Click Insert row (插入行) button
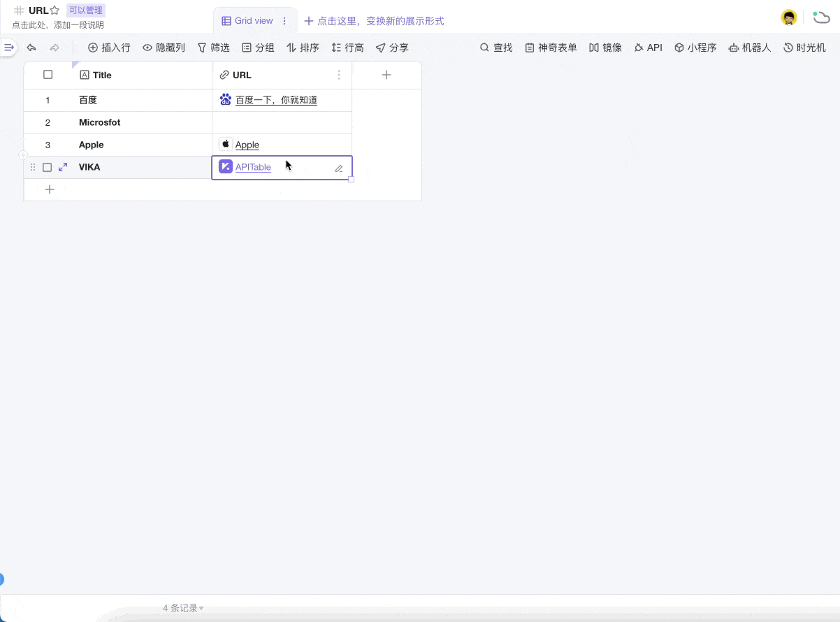 tap(109, 48)
